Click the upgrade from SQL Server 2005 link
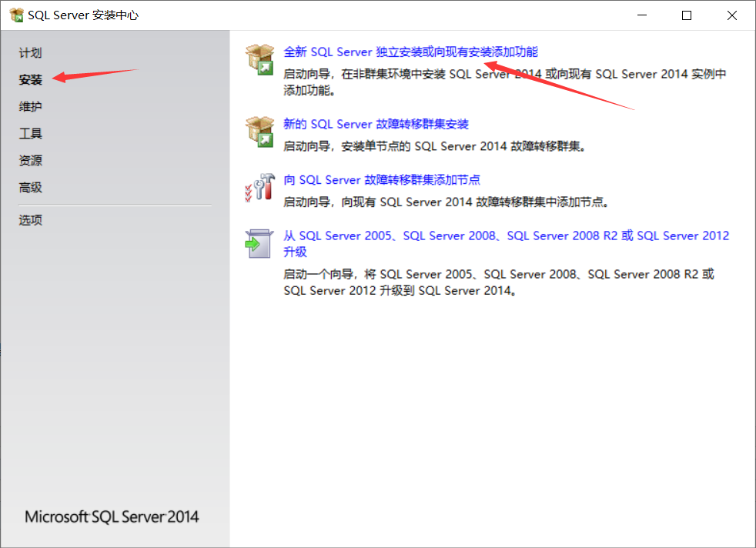 (x=506, y=243)
